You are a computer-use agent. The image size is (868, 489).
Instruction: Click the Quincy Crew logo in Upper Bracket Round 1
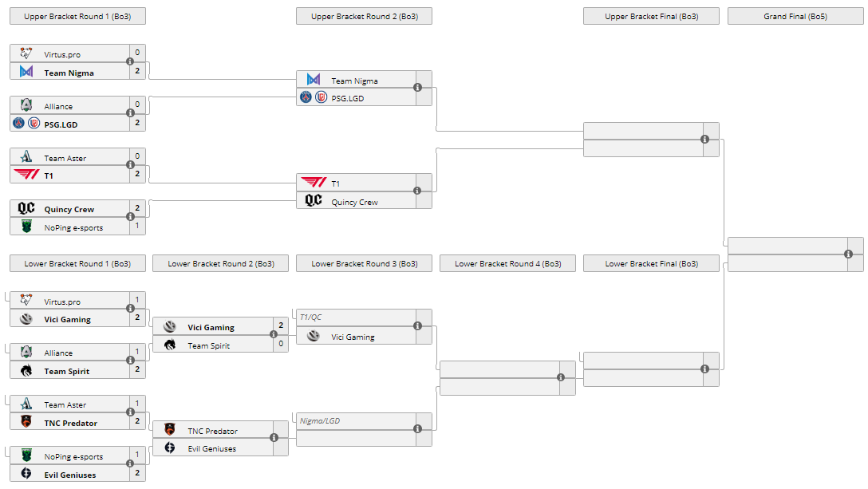pyautogui.click(x=26, y=209)
